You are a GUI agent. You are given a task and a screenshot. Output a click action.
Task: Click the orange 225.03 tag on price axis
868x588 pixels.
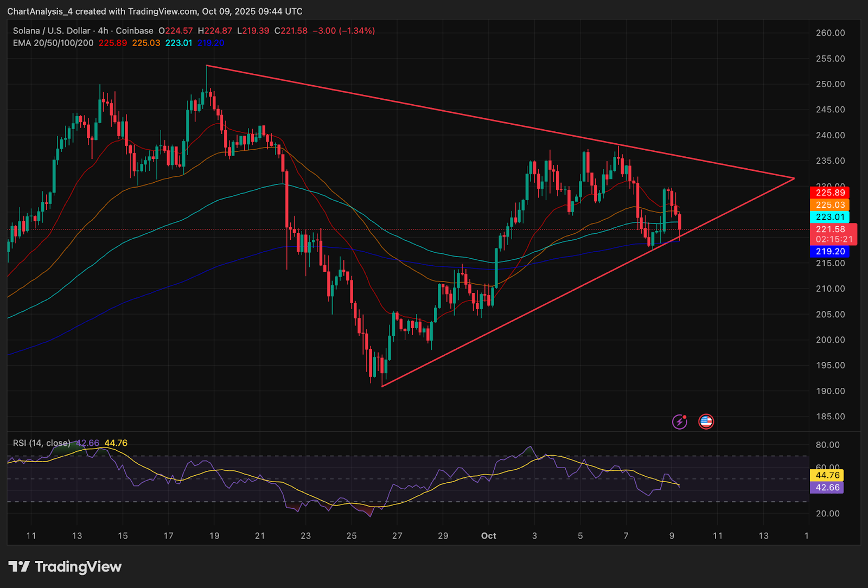point(829,205)
